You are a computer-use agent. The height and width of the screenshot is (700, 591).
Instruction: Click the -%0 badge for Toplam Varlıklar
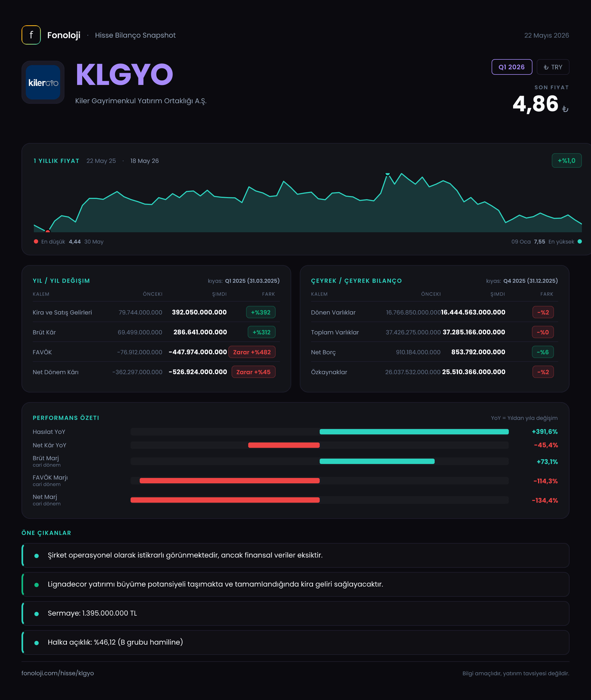pos(543,332)
